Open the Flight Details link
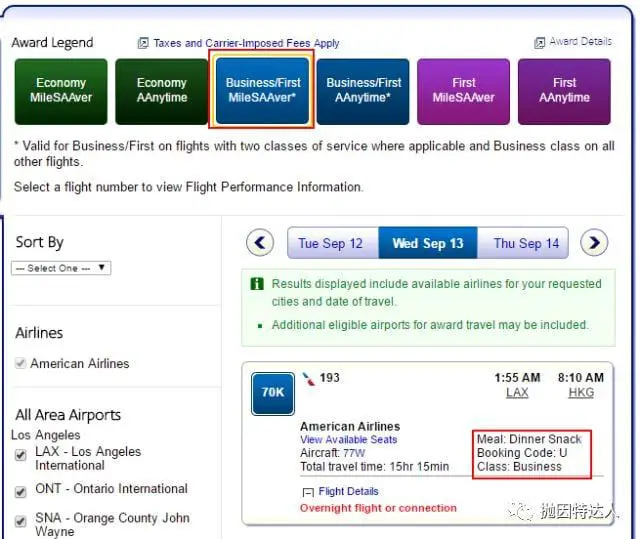Viewport: 640px width, 539px height. tap(348, 491)
